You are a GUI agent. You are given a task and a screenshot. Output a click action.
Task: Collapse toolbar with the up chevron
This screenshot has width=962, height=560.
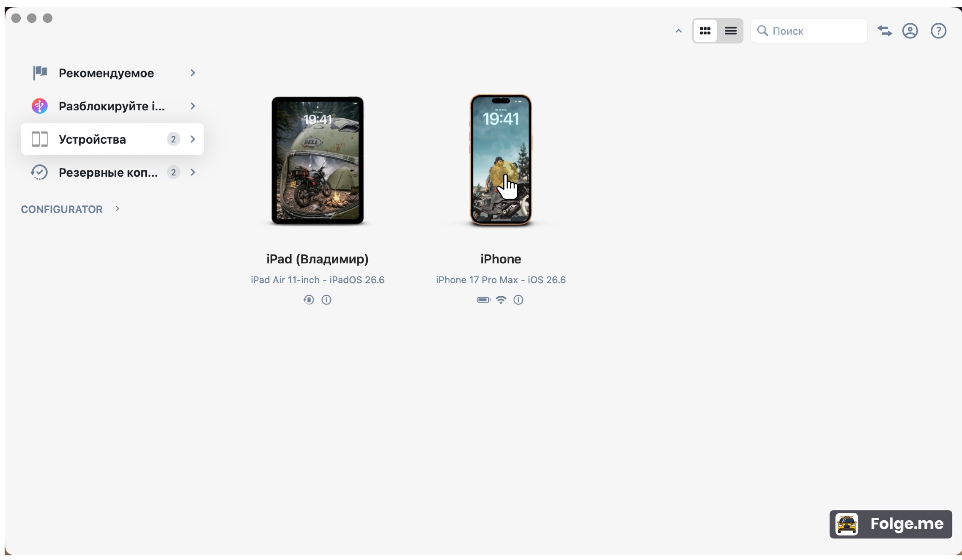(x=679, y=31)
